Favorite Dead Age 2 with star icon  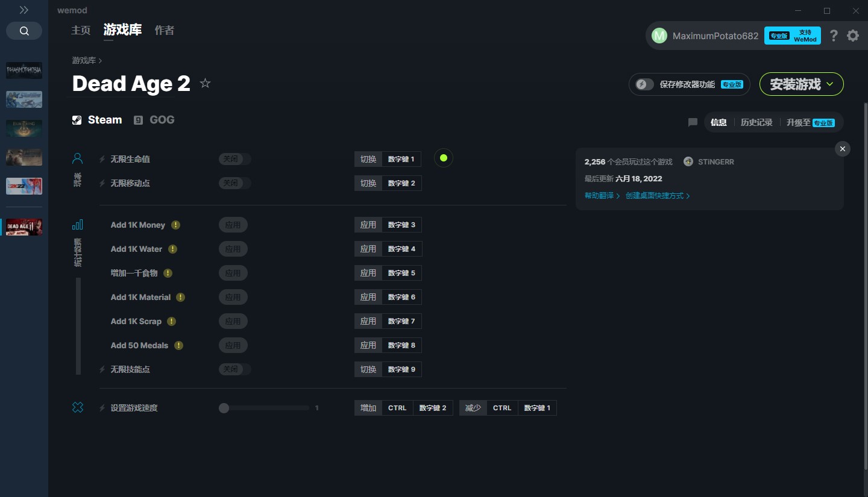coord(205,83)
